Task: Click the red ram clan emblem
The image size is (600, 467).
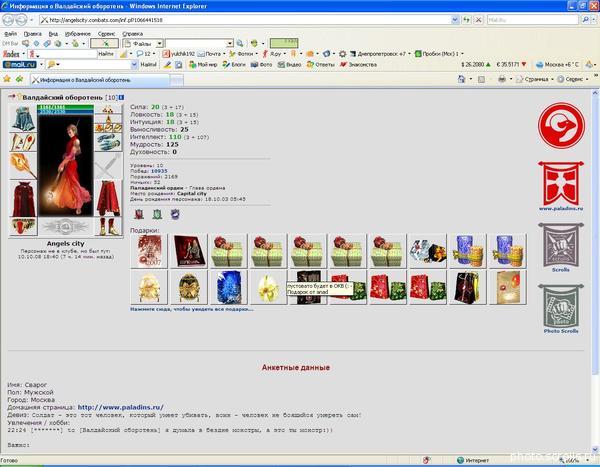Action: tap(561, 126)
